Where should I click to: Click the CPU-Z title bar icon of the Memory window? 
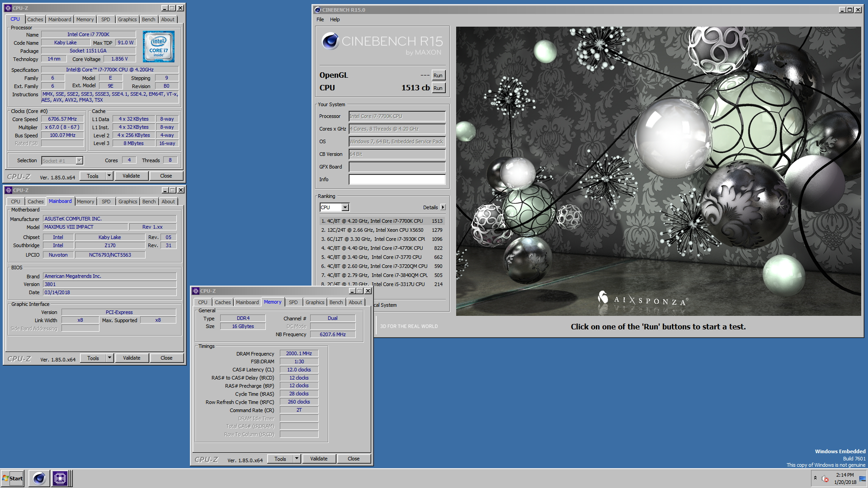[x=196, y=291]
